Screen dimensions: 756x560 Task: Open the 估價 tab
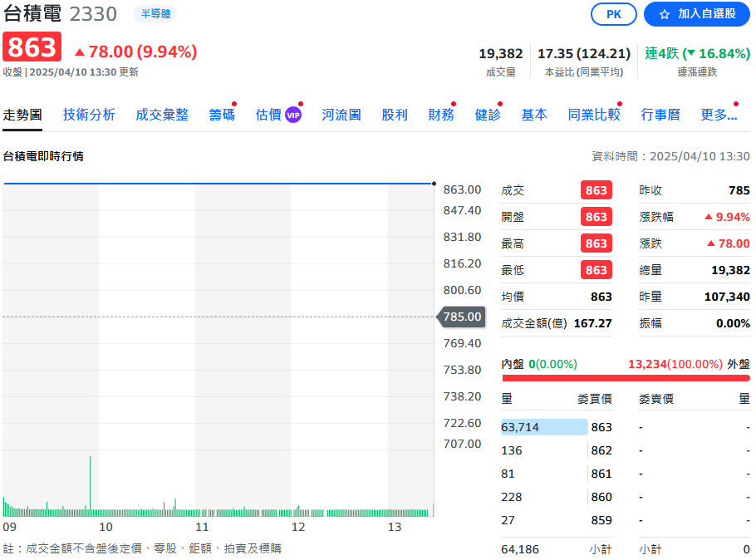pos(268,115)
